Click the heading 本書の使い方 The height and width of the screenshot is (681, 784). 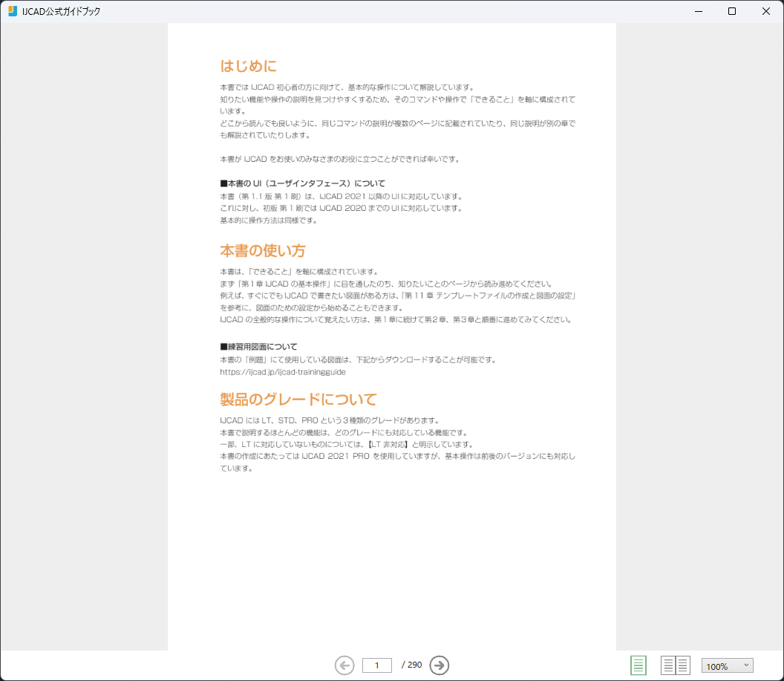click(x=263, y=250)
